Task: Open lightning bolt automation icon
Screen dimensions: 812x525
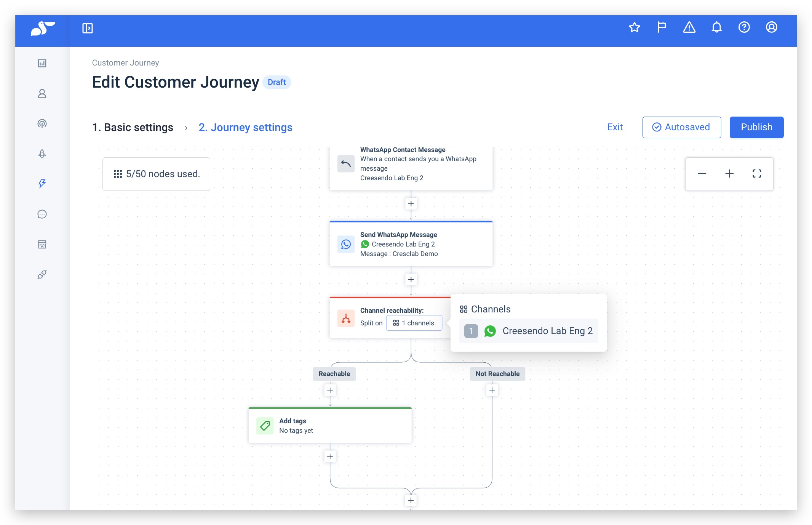Action: coord(42,184)
